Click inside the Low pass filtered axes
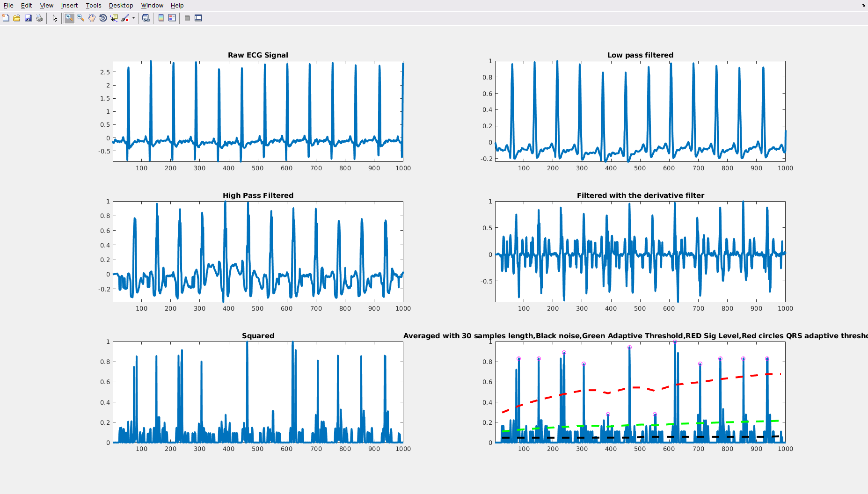 640,111
